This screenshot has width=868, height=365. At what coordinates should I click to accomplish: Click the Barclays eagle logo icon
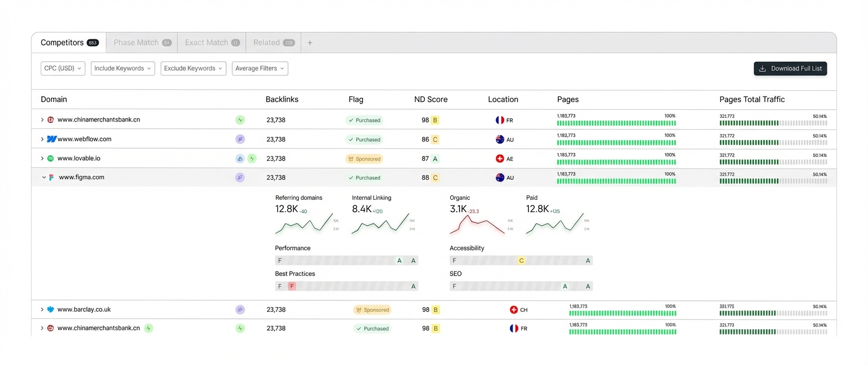tap(50, 310)
